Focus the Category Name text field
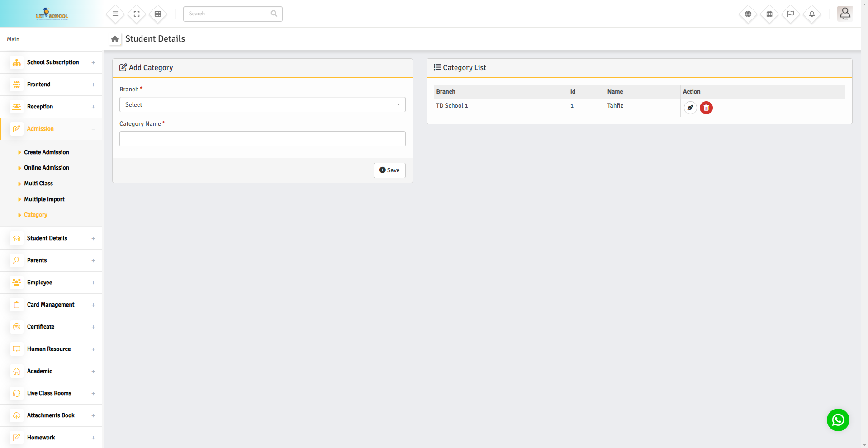Viewport: 868px width, 448px height. pyautogui.click(x=262, y=139)
